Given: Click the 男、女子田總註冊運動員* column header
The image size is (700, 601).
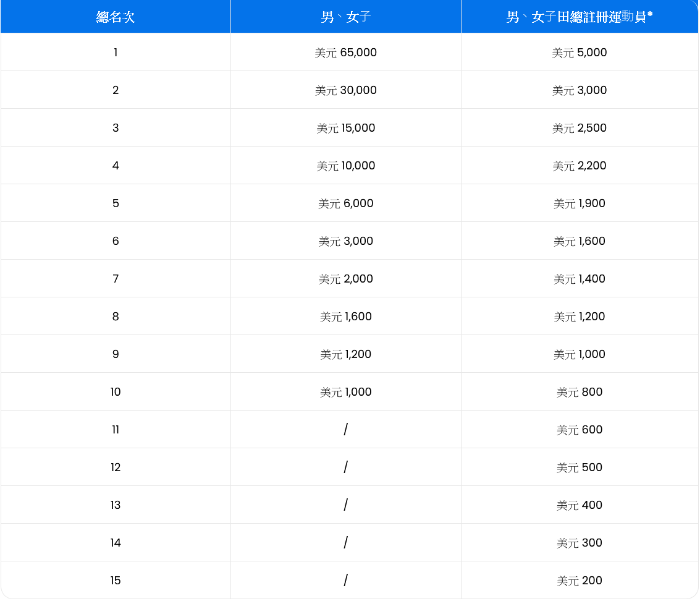Looking at the screenshot, I should tap(580, 16).
